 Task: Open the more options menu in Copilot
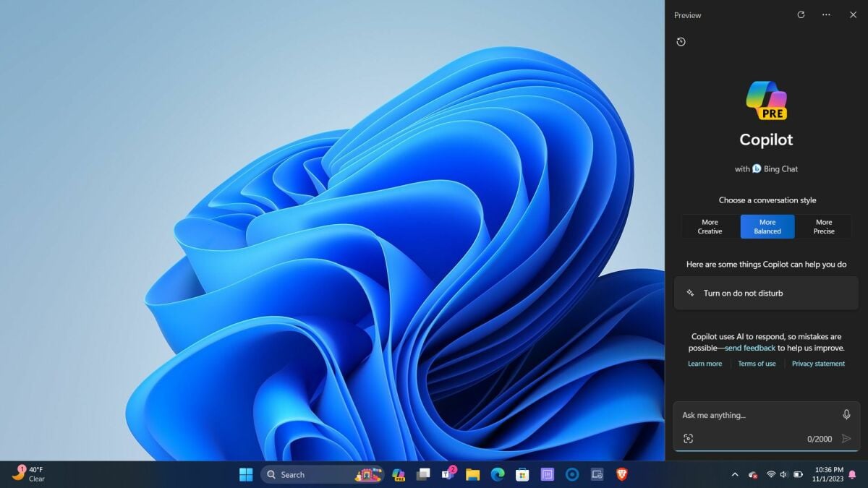pyautogui.click(x=827, y=14)
